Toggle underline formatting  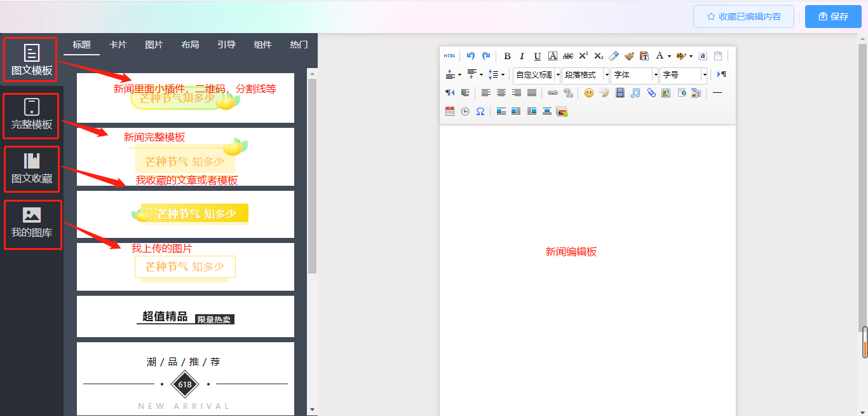click(538, 56)
